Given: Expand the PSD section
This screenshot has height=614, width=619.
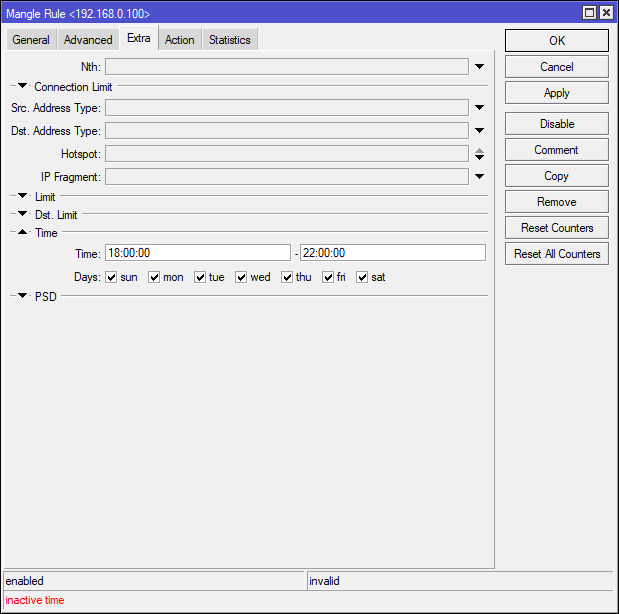Looking at the screenshot, I should (23, 296).
